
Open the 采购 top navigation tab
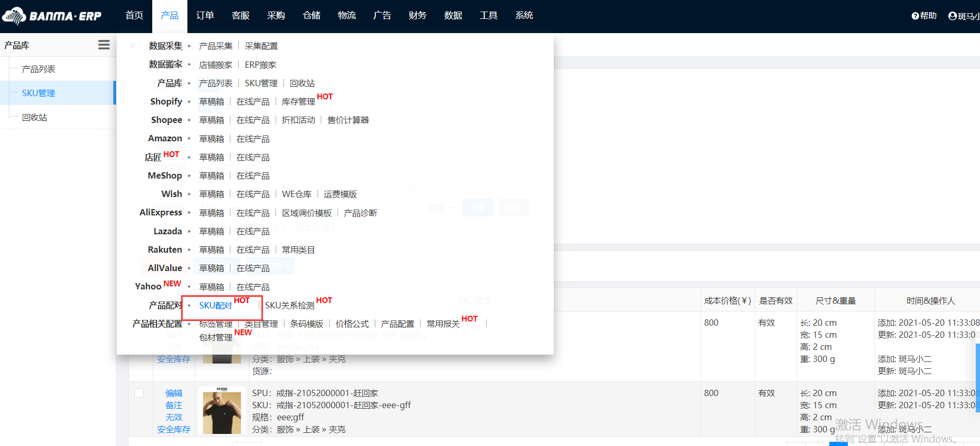(x=276, y=16)
